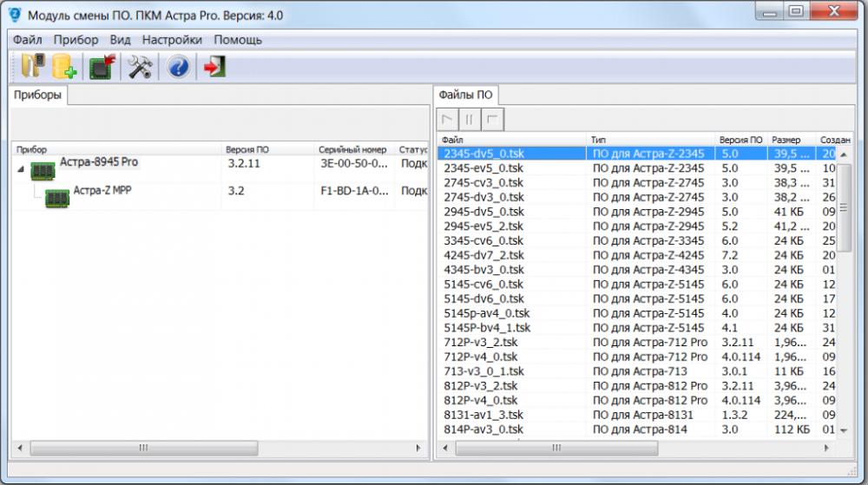Click the chip firmware update toolbar icon

coord(102,67)
